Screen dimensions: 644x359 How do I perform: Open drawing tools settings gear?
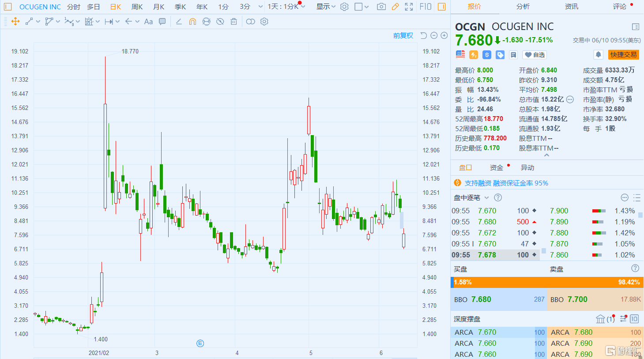point(264,22)
